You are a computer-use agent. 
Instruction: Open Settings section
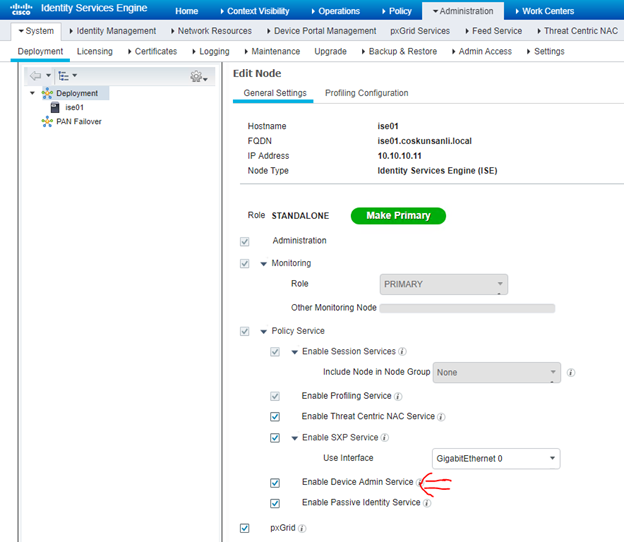[546, 51]
